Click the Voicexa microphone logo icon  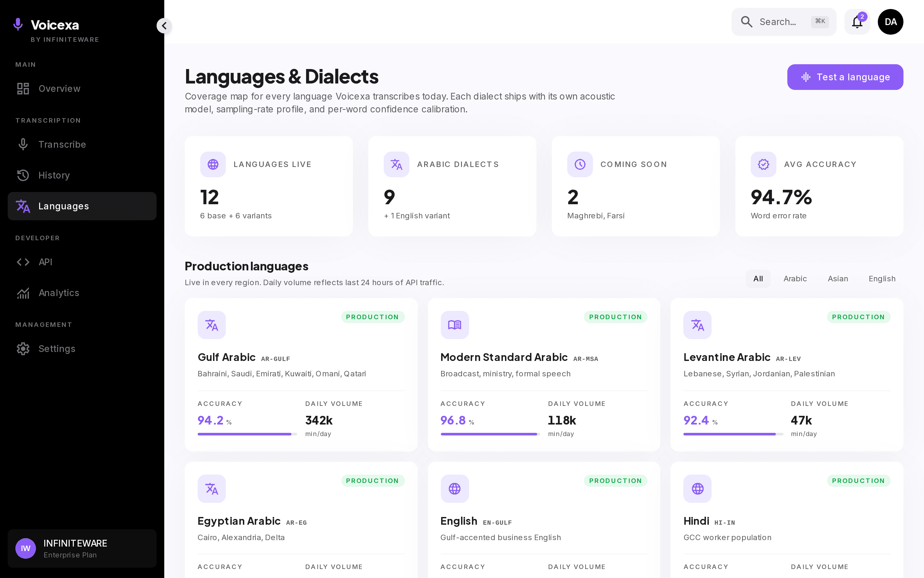18,24
